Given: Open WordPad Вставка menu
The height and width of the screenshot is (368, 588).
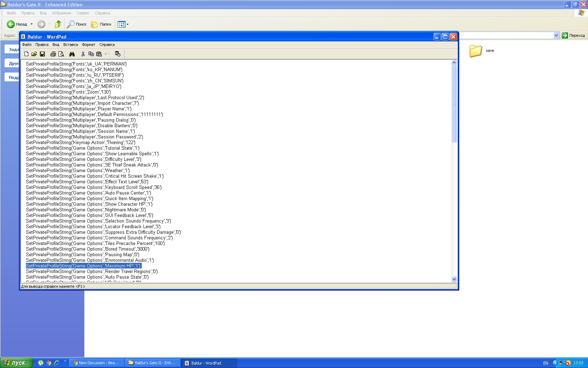Looking at the screenshot, I should click(x=70, y=45).
